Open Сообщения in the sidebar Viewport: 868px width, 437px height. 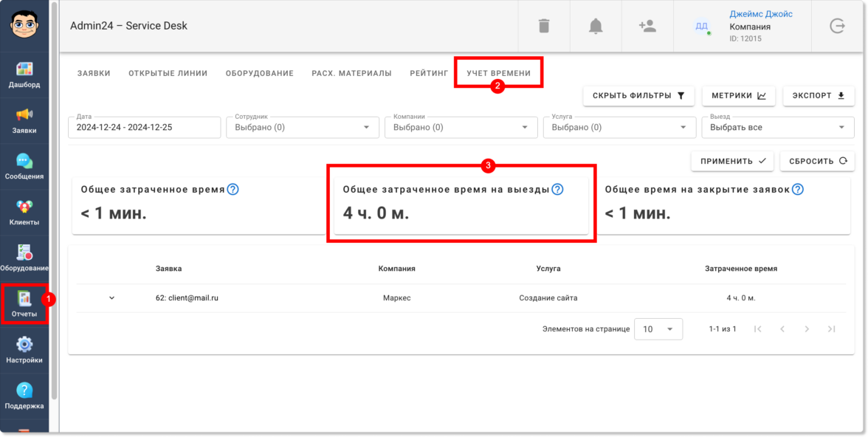(24, 166)
